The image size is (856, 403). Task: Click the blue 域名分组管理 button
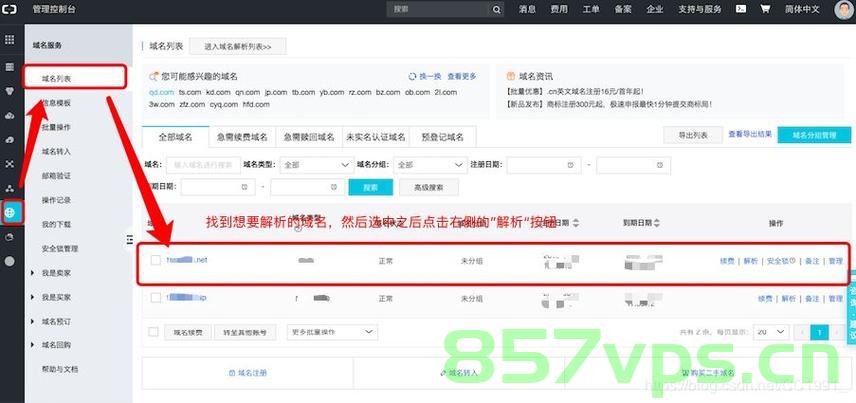pos(814,135)
